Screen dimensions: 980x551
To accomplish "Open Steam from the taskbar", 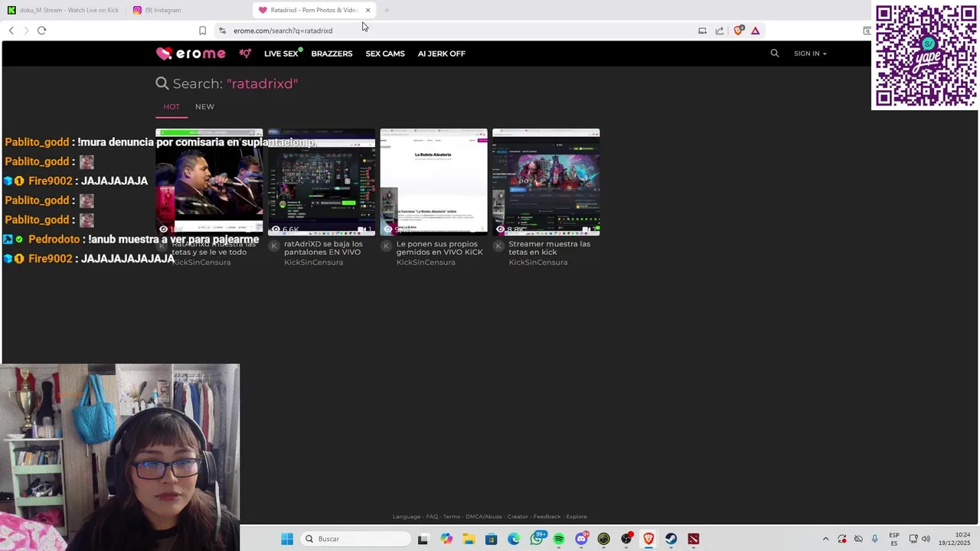I will coord(671,539).
